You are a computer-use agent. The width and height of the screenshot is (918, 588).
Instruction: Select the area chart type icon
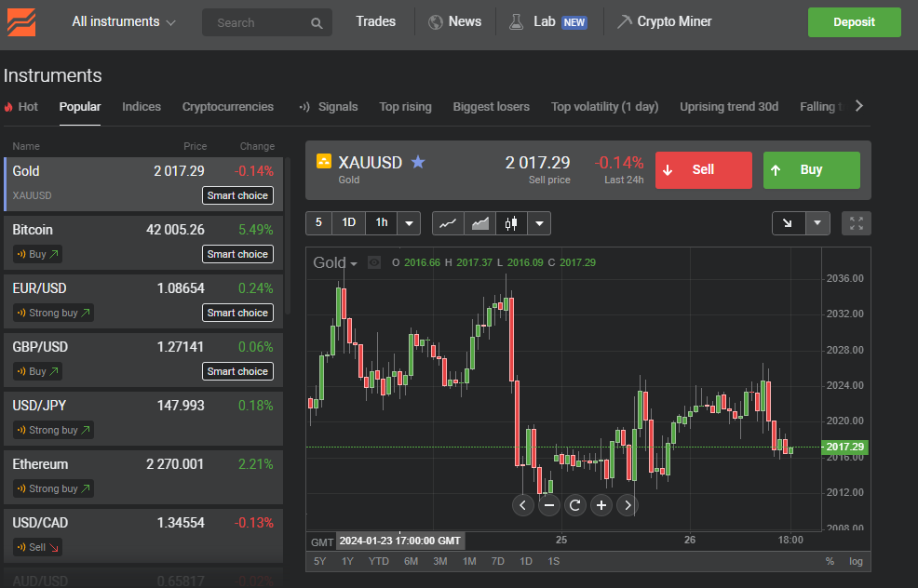(479, 223)
